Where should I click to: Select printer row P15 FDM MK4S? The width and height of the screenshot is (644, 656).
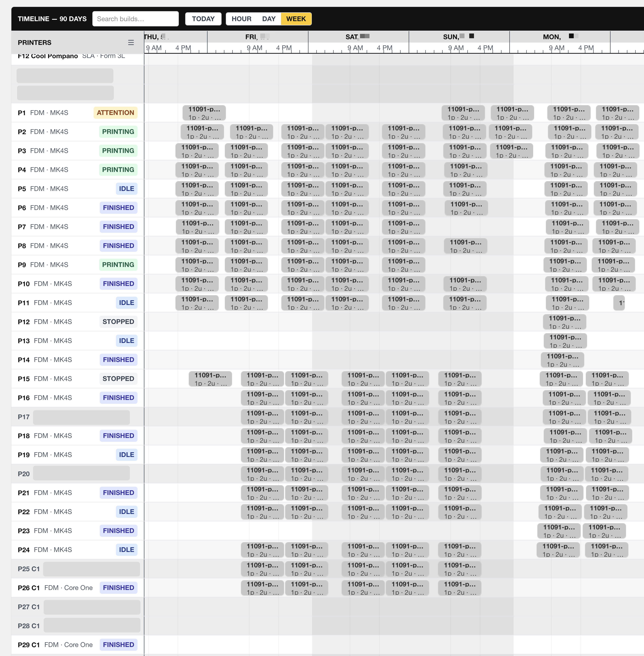tap(77, 379)
